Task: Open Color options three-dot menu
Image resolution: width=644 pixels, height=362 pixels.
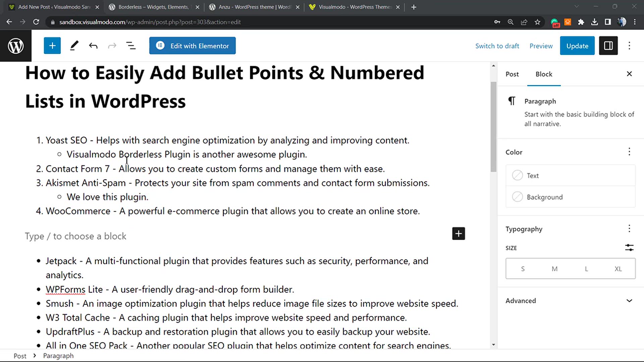Action: click(x=629, y=152)
